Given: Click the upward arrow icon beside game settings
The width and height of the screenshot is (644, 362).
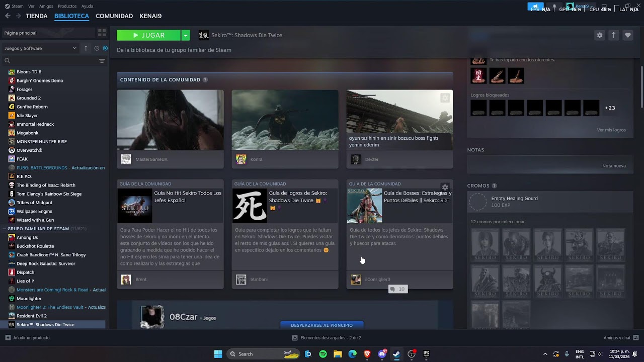Looking at the screenshot, I should [x=613, y=35].
